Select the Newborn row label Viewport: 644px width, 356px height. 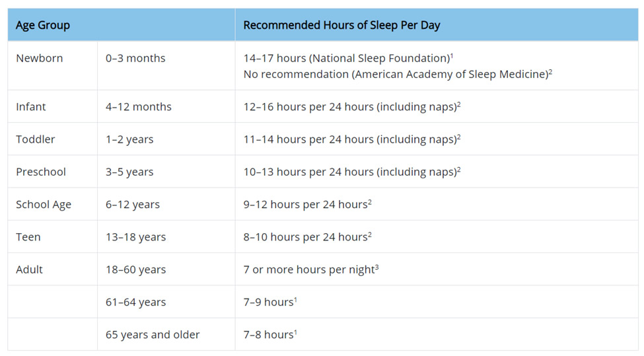click(x=40, y=58)
